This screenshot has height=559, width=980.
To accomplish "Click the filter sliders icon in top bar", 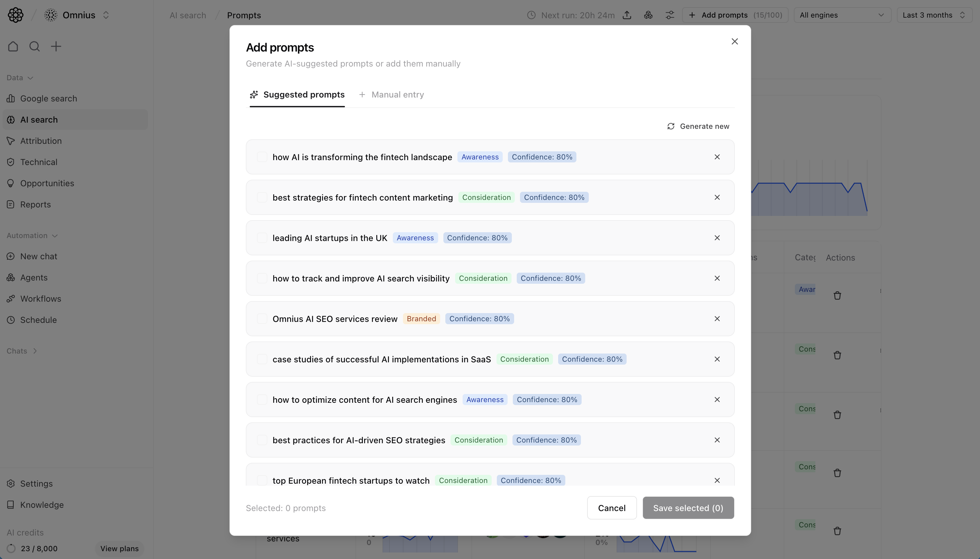I will (x=670, y=15).
